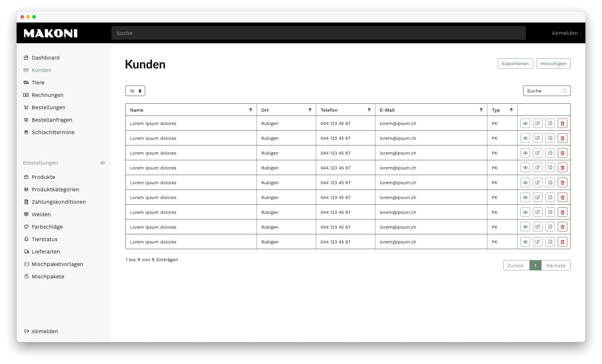Sort table by E-Mail column arrows
The width and height of the screenshot is (602, 364).
click(x=481, y=110)
